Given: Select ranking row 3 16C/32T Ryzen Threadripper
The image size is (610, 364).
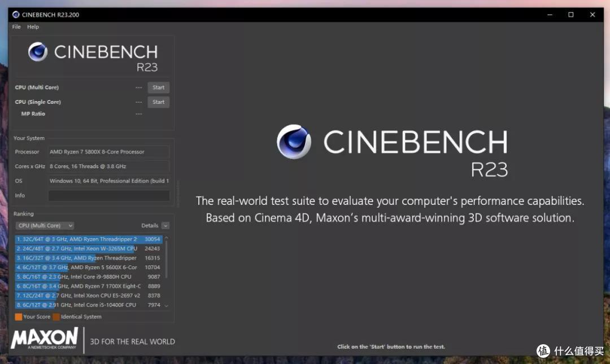Looking at the screenshot, I should 89,258.
